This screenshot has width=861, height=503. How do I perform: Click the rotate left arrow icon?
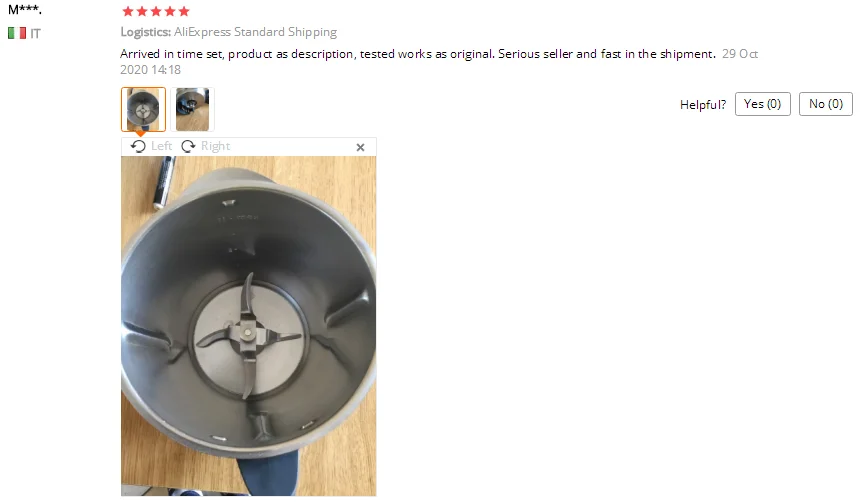pyautogui.click(x=138, y=146)
